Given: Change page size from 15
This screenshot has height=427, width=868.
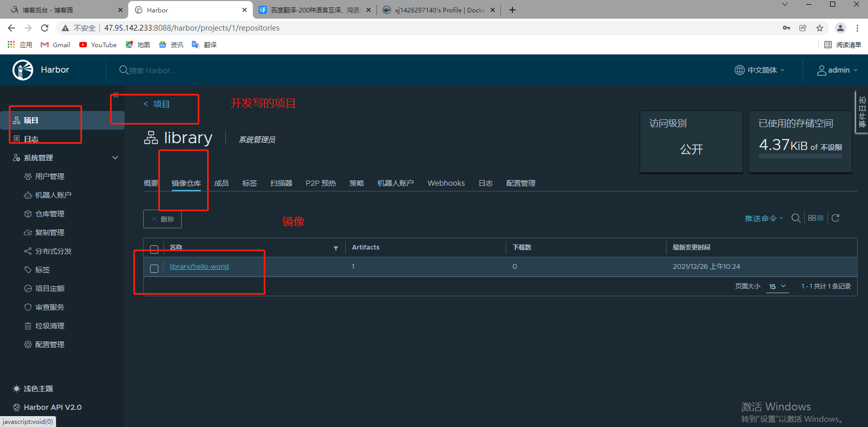Looking at the screenshot, I should point(777,286).
